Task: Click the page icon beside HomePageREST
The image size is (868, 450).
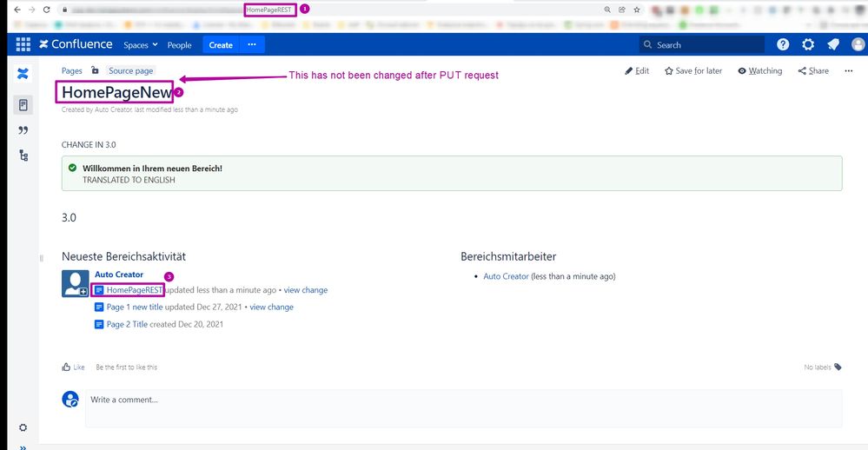Action: [99, 290]
